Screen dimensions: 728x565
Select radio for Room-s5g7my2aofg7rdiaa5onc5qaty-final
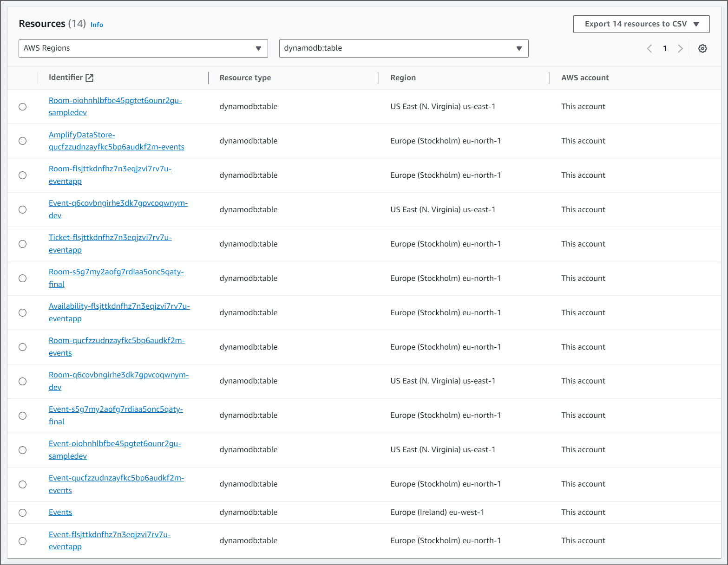point(22,279)
